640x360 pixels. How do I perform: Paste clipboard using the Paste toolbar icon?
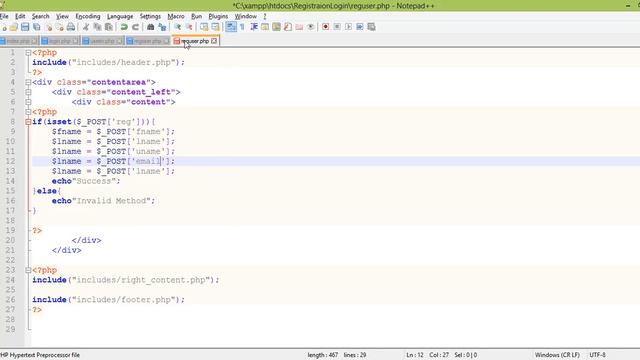pyautogui.click(x=109, y=27)
